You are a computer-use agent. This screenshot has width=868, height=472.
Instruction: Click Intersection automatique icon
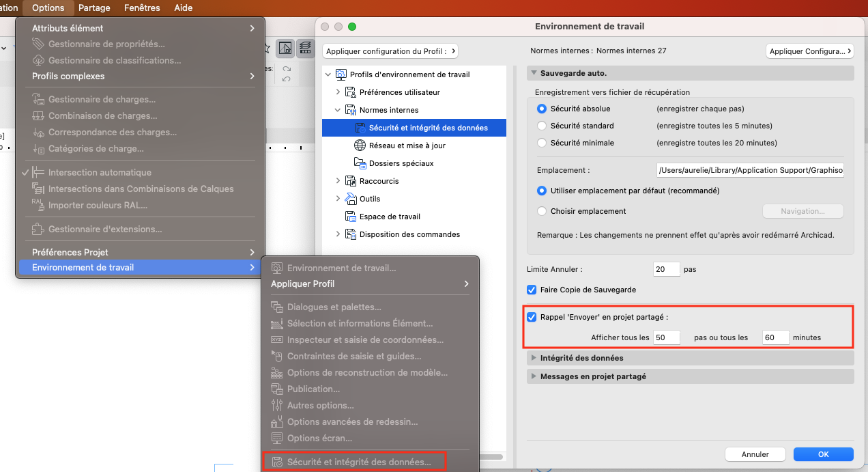pyautogui.click(x=38, y=173)
